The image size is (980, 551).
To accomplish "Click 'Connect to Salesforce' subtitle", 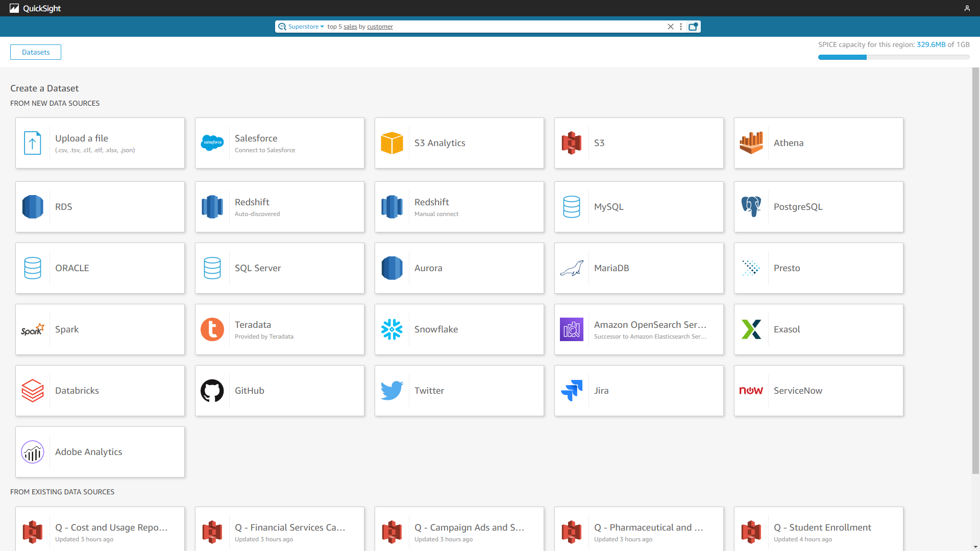I will pyautogui.click(x=265, y=150).
